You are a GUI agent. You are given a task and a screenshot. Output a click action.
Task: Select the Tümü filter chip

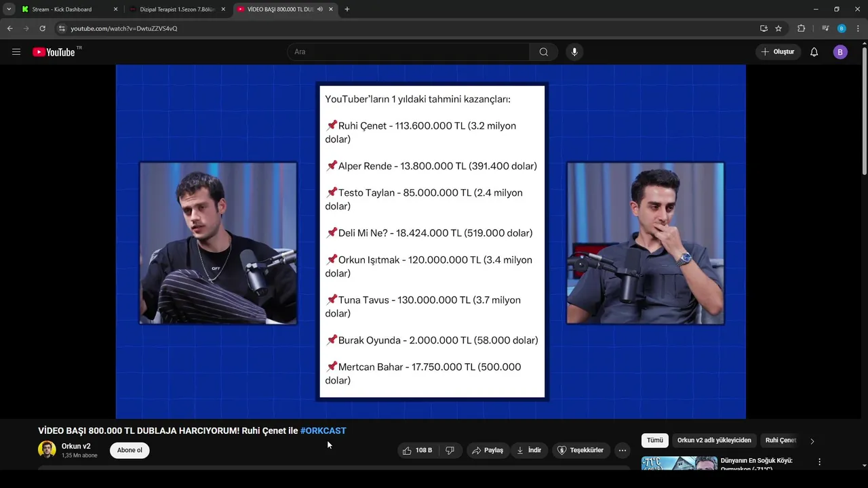655,441
